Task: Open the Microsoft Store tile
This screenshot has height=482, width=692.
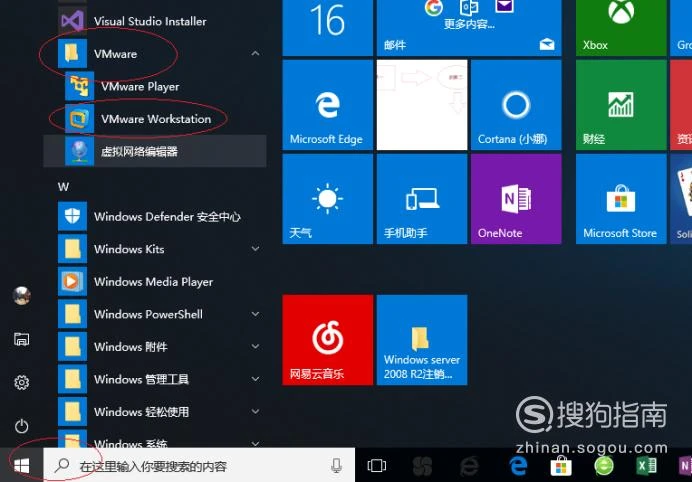Action: coord(621,199)
